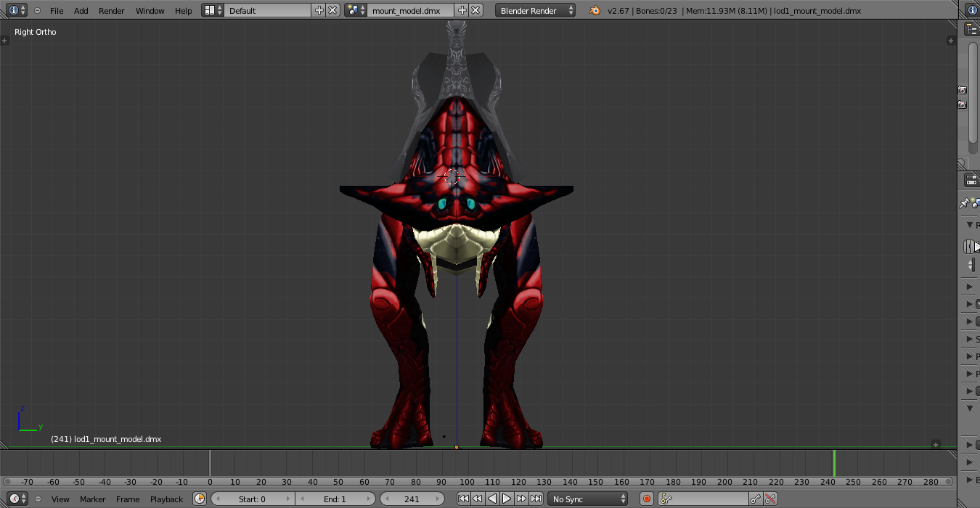Toggle automatic keyframe record button

click(647, 499)
